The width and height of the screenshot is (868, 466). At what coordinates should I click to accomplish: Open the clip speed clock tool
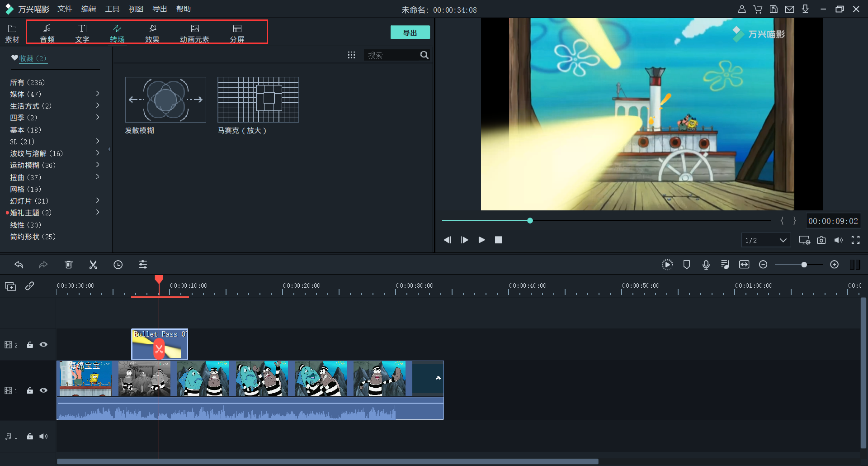pos(118,265)
